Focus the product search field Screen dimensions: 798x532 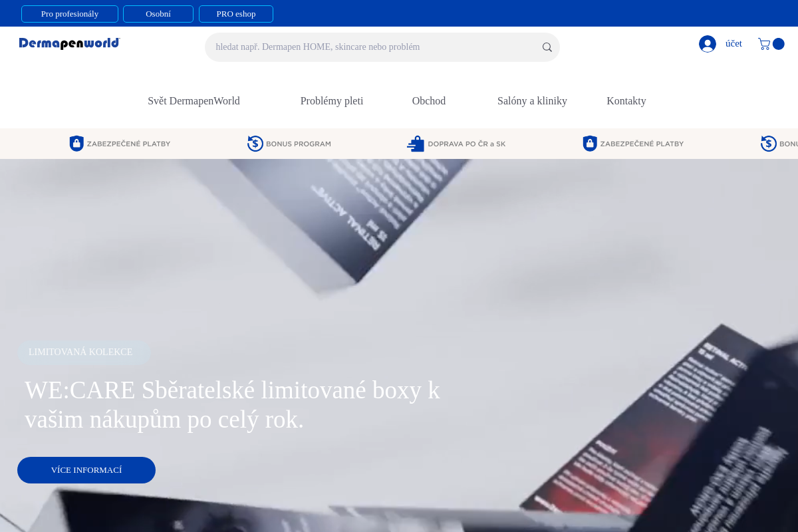pos(382,47)
